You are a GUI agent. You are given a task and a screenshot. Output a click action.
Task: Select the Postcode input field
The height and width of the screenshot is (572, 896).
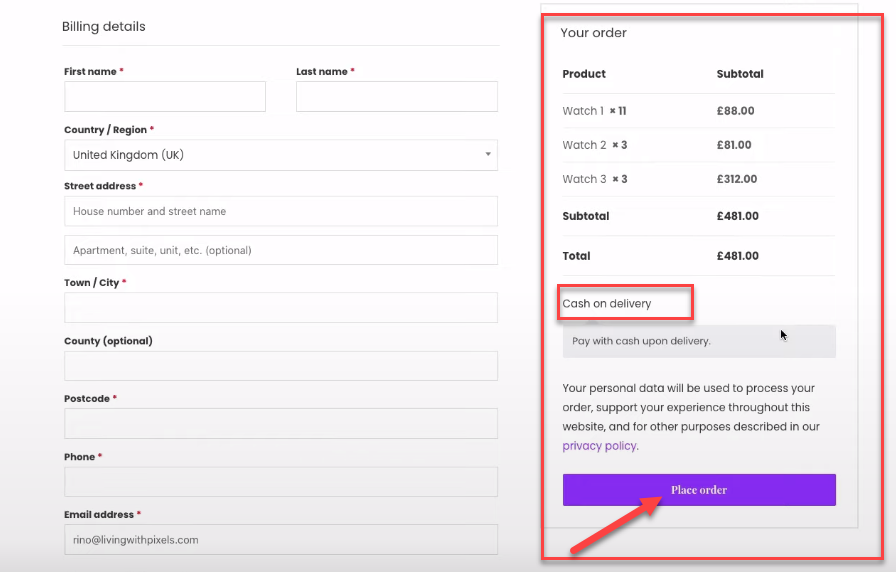[x=281, y=423]
